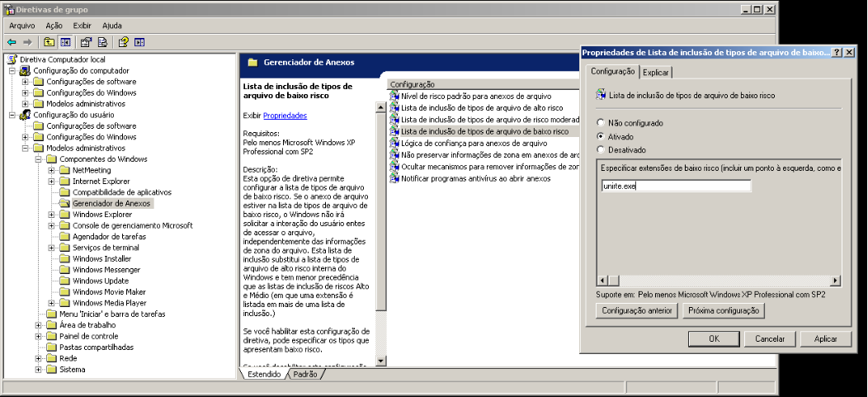Screen dimensions: 868x397
Task: Collapse Configuração do computador node
Action: click(12, 70)
